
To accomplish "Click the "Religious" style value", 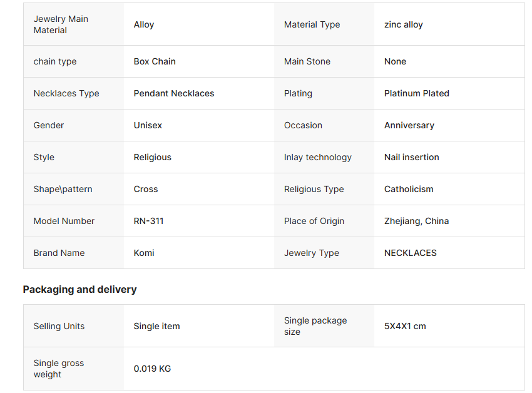I will pos(153,157).
